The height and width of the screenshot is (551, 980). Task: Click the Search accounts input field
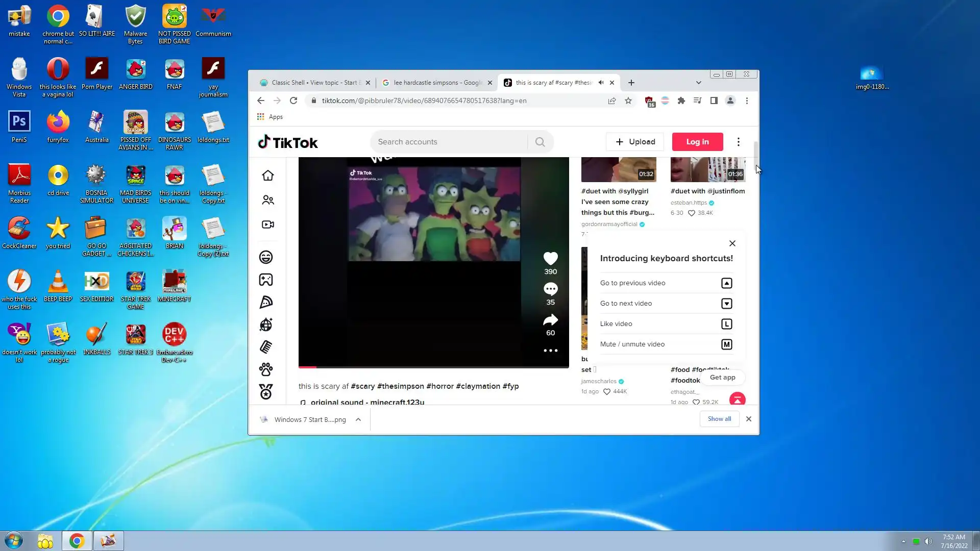point(449,142)
